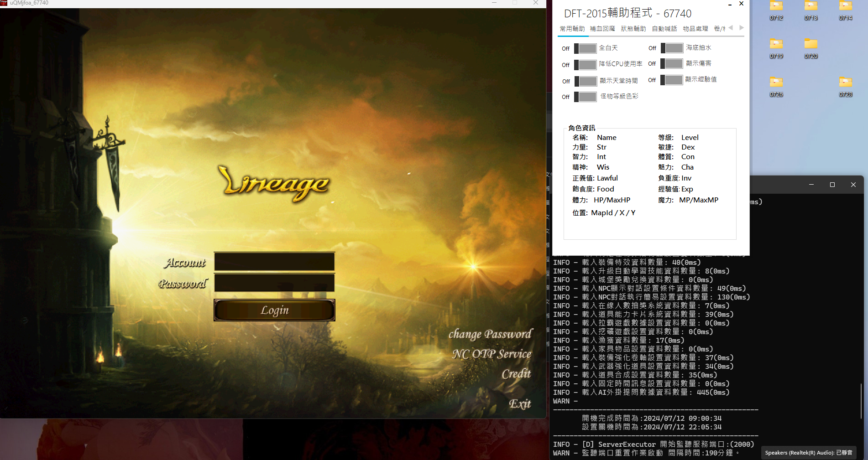This screenshot has height=460, width=868.
Task: Turn on the 顯示天堂時間 switch
Action: coord(586,81)
